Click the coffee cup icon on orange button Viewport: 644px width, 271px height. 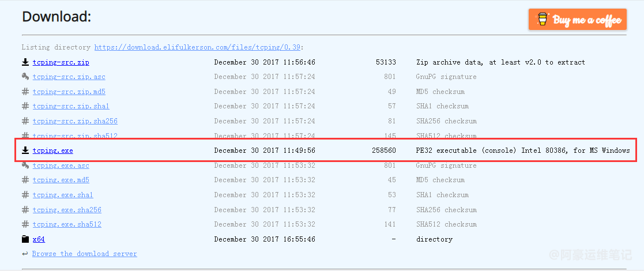543,19
